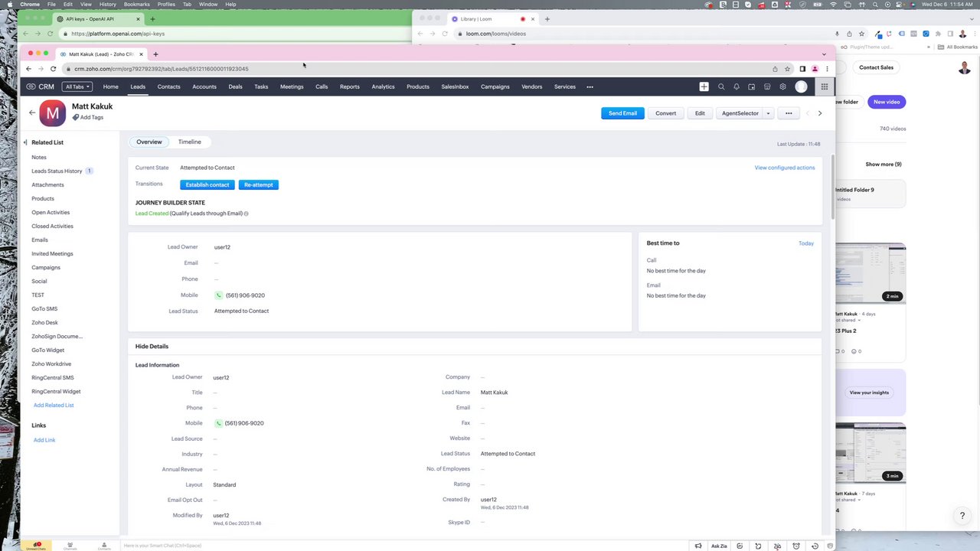Open the AgentSelector dropdown arrow
Screen dimensions: 980x551
(768, 113)
